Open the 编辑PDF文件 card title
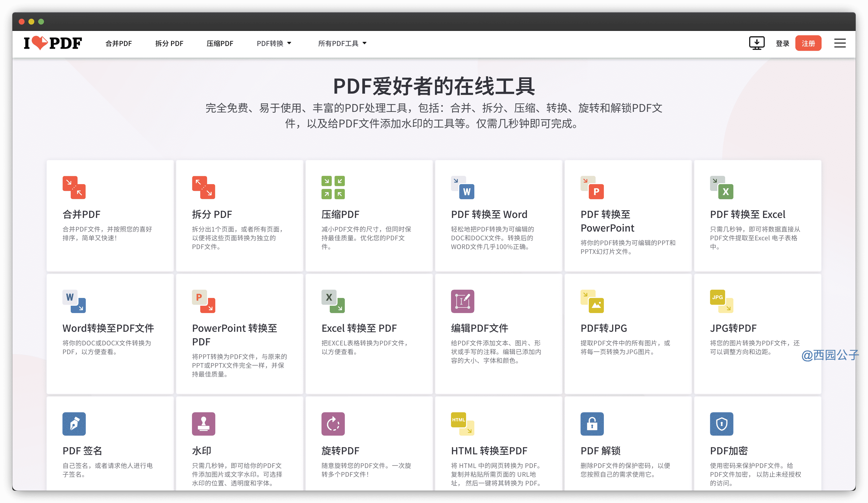 [x=479, y=328]
